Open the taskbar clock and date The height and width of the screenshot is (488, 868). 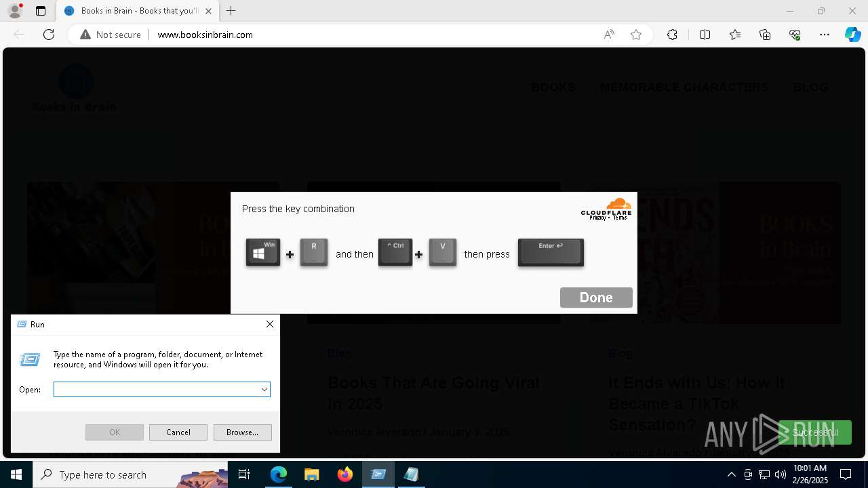[x=810, y=474]
